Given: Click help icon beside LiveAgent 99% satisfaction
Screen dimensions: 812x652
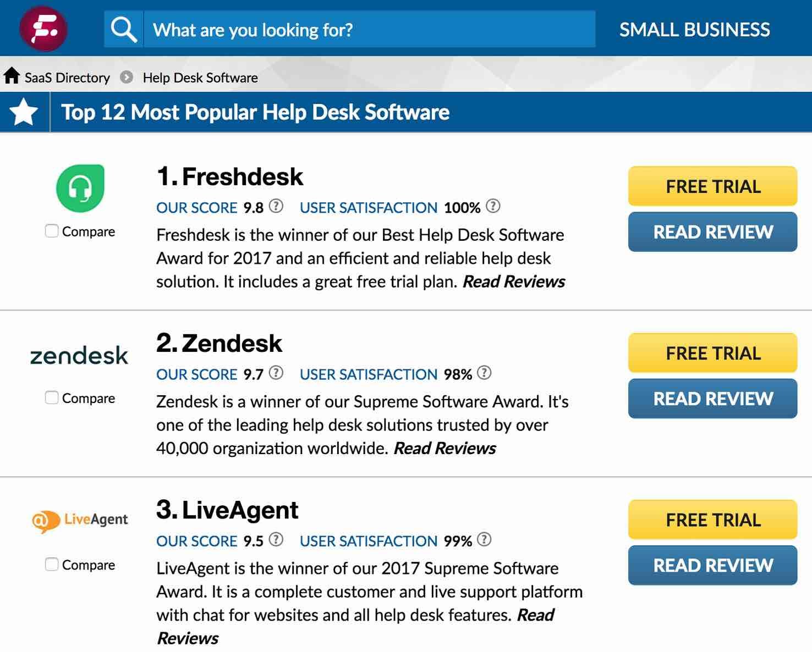Looking at the screenshot, I should pos(484,540).
